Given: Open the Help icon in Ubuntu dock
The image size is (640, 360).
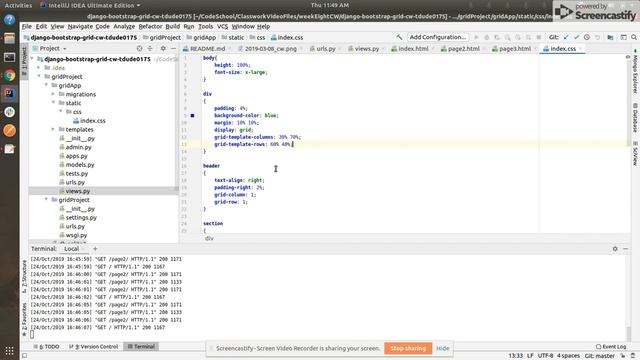Looking at the screenshot, I should (9, 20).
